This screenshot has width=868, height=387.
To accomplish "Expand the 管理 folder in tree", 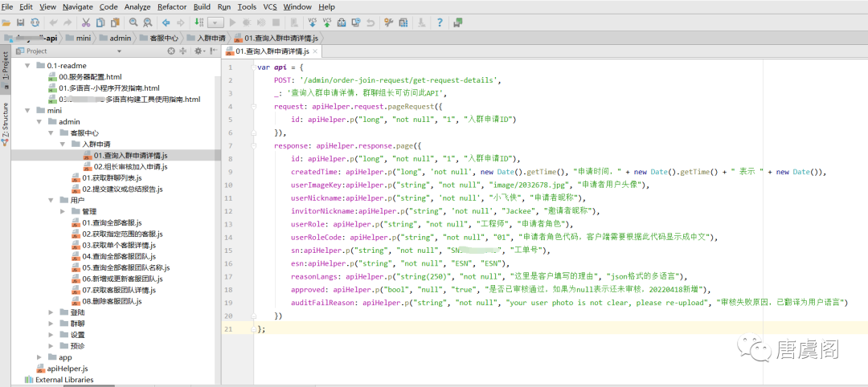I will point(63,211).
